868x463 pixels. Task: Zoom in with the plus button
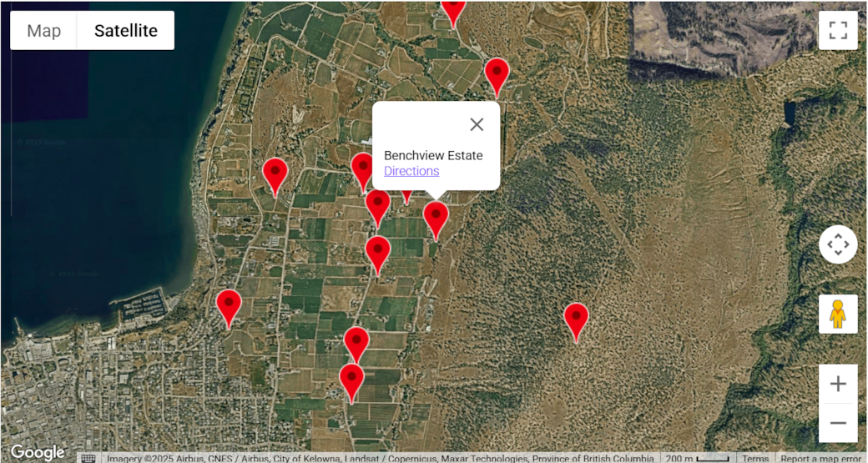pos(838,384)
